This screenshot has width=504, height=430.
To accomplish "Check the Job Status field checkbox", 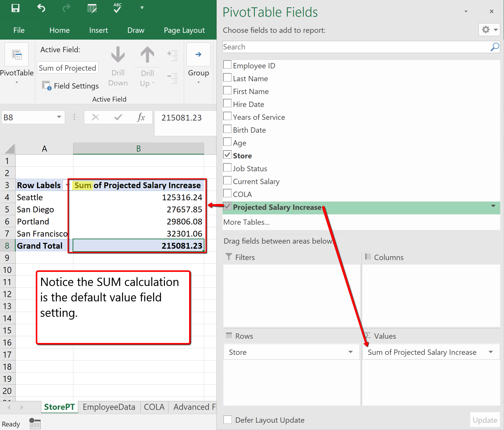I will [227, 167].
